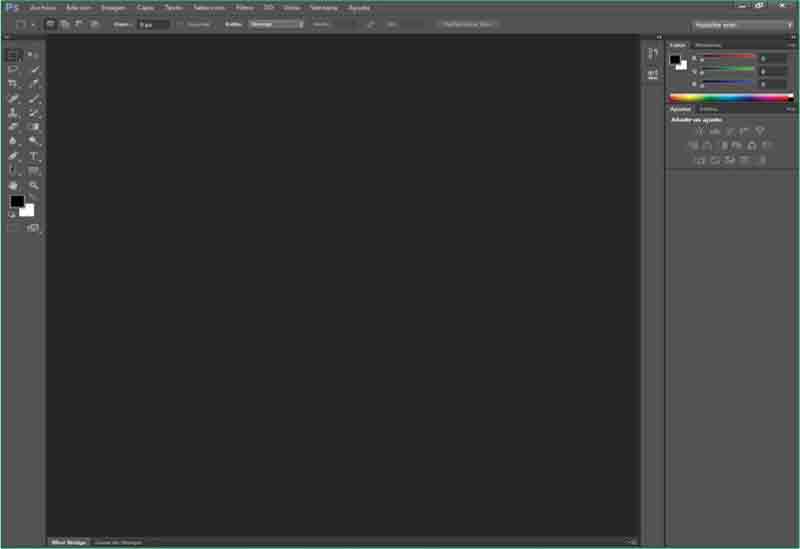Open the Mini Bridge tab at bottom

tap(67, 542)
